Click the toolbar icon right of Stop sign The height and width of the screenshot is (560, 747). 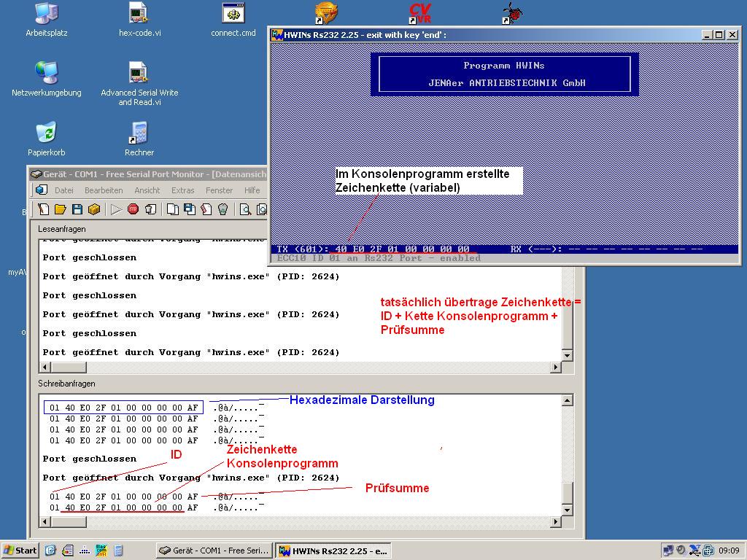[x=150, y=209]
